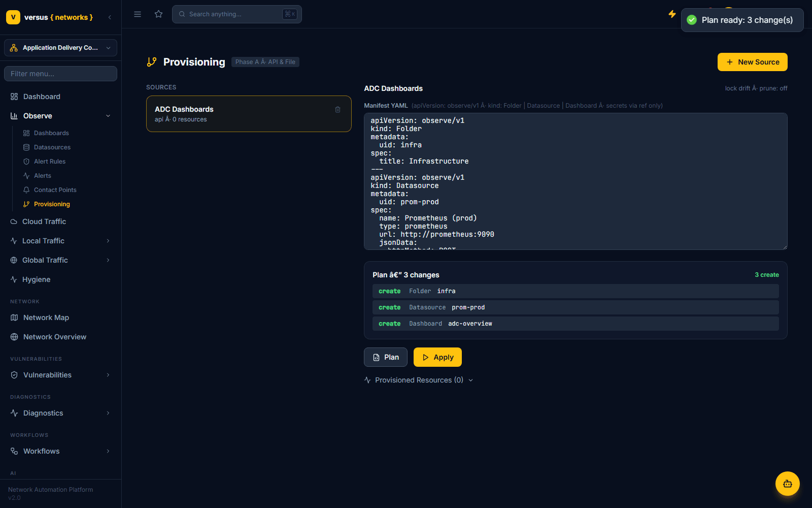
Task: Expand the Local Traffic submenu
Action: click(x=108, y=241)
